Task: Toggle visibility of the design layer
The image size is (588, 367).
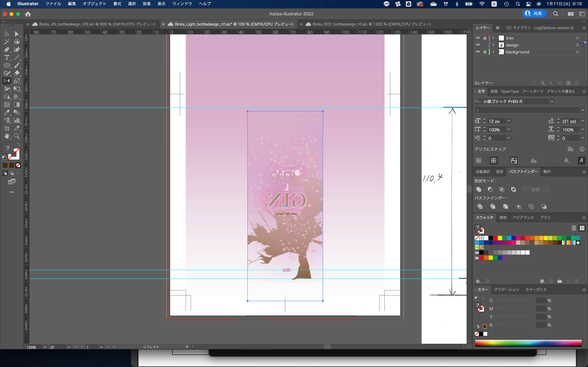Action: pos(478,45)
